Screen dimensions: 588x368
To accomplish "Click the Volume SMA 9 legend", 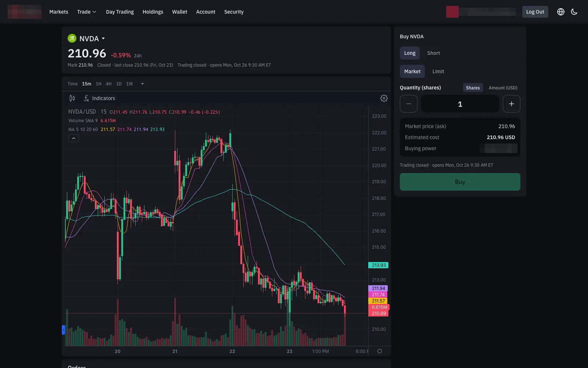I will coord(83,121).
